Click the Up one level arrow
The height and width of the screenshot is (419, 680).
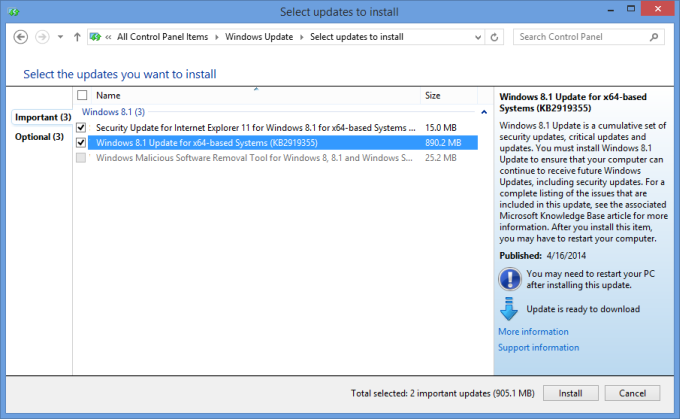[78, 37]
